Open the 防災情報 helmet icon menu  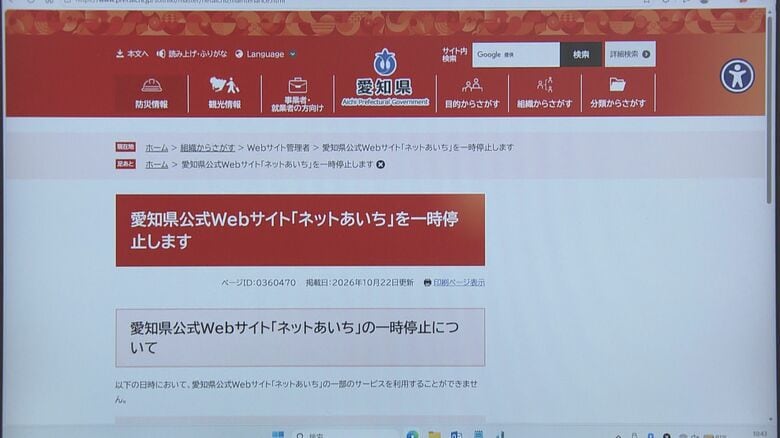(x=151, y=94)
